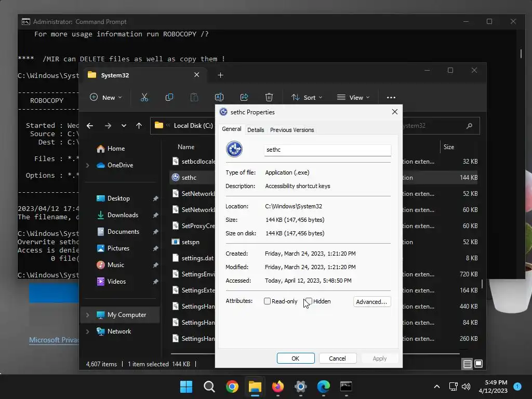Enable the Read-only attribute checkbox

[x=268, y=301]
